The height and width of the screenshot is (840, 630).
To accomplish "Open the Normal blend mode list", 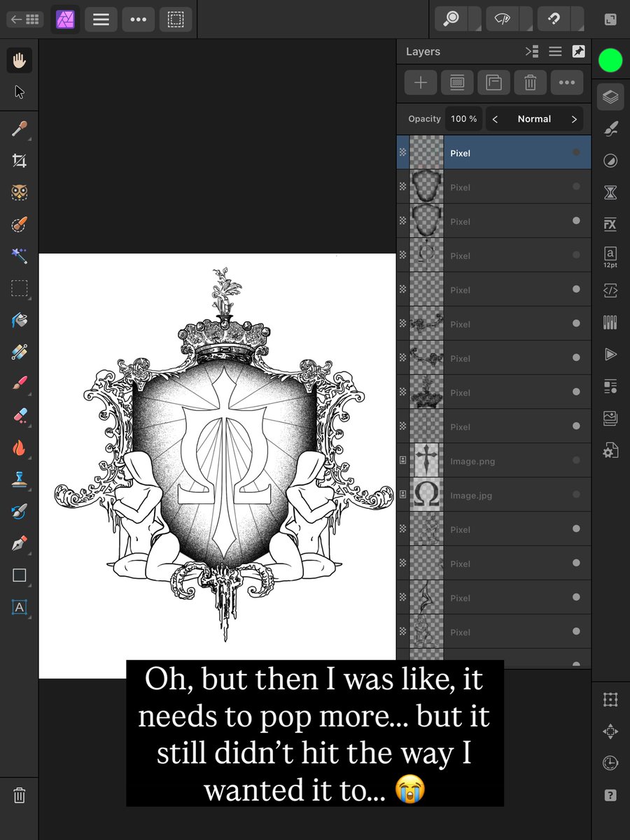I will pos(534,119).
